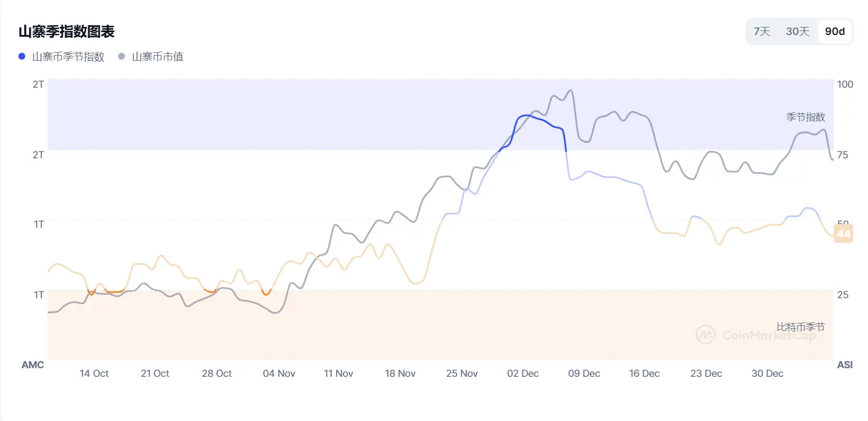The width and height of the screenshot is (868, 421).
Task: Switch to the 7天 time range
Action: coord(762,32)
